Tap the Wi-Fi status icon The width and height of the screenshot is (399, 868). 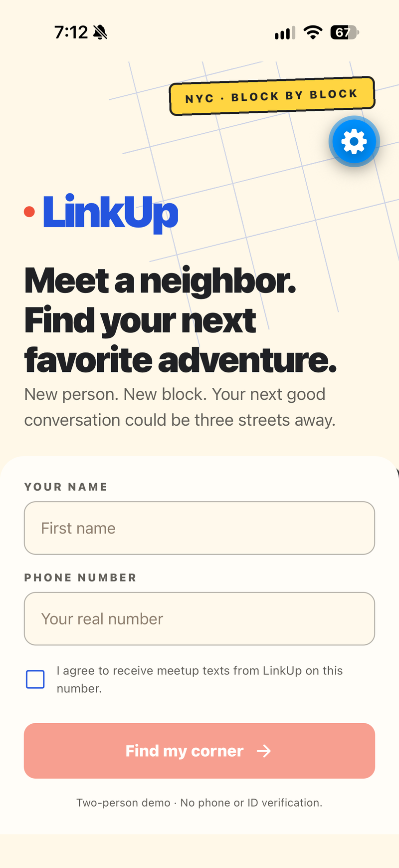coord(313,32)
